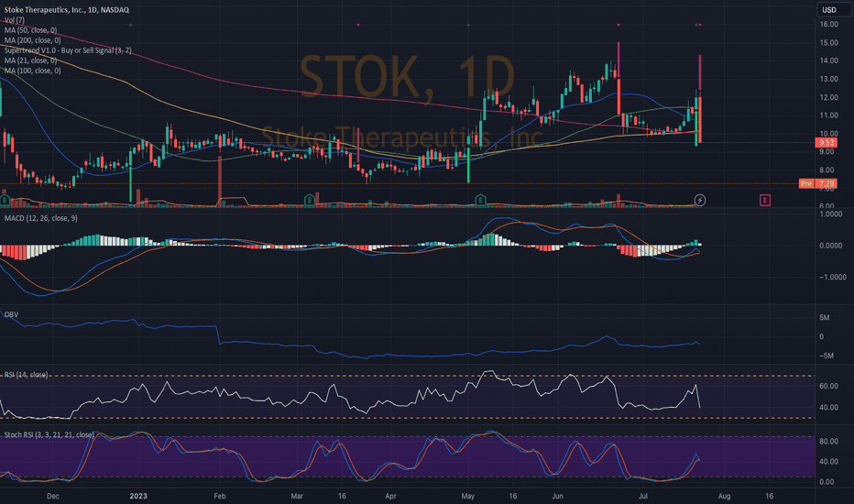Click the 16.00 price axis label
854x504 pixels.
pos(828,25)
